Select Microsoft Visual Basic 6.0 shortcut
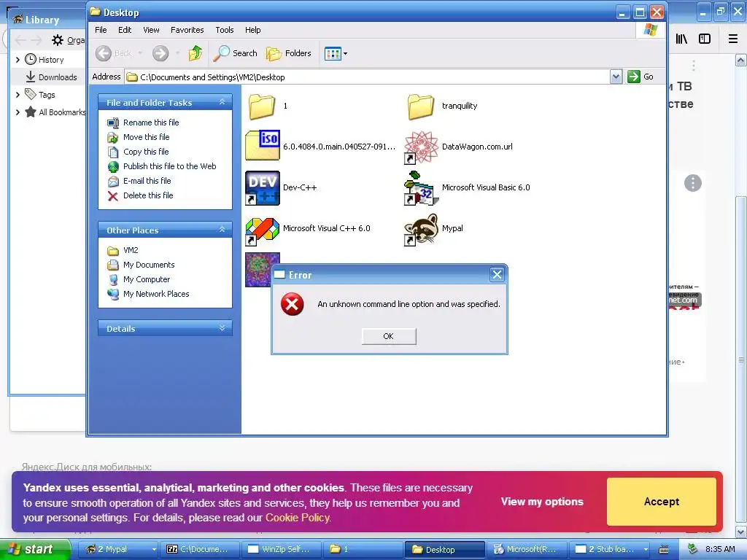Screen dimensions: 747x560 467,188
